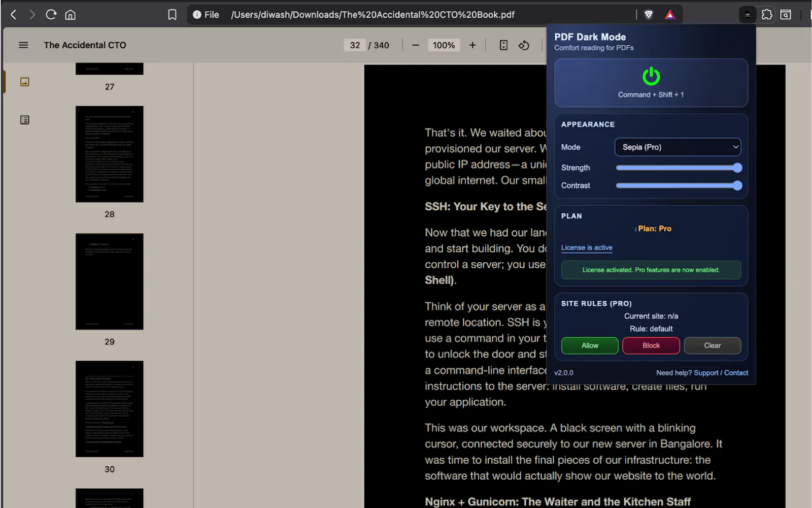Screen dimensions: 812x508
Task: Click the green Allow button
Action: coord(590,345)
